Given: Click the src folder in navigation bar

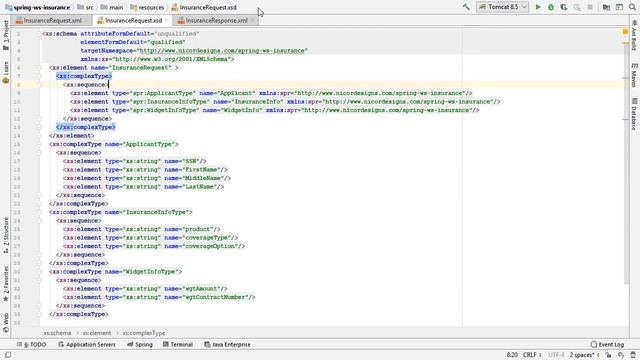Looking at the screenshot, I should point(86,7).
